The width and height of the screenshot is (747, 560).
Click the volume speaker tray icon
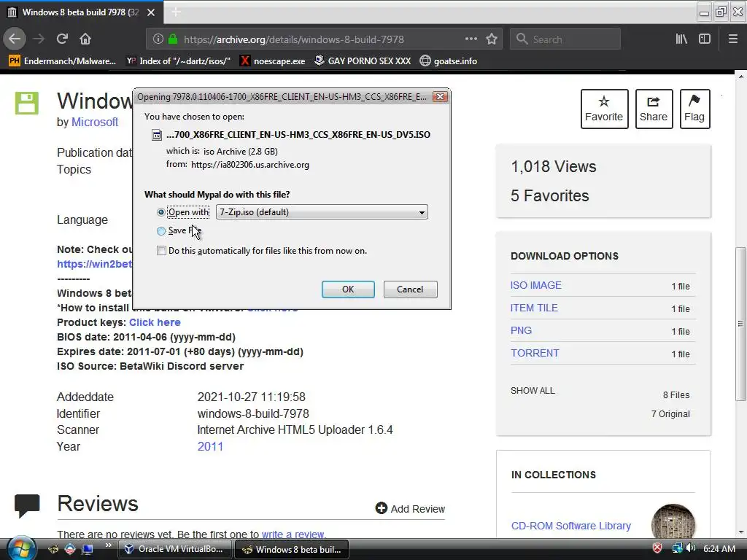click(x=691, y=548)
